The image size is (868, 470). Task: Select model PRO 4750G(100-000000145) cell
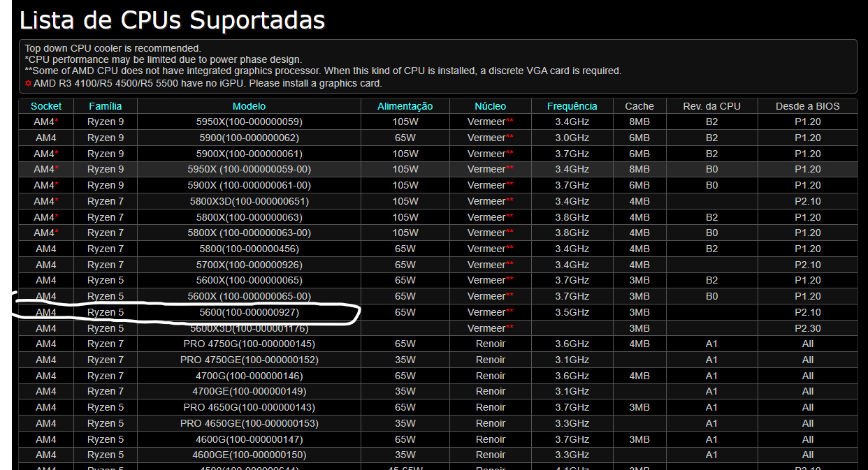[x=249, y=344]
